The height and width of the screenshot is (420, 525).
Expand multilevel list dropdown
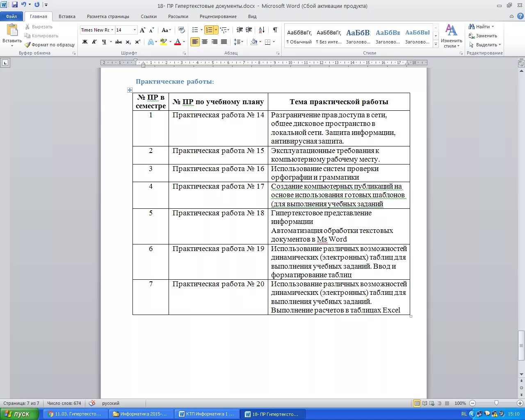(x=228, y=30)
